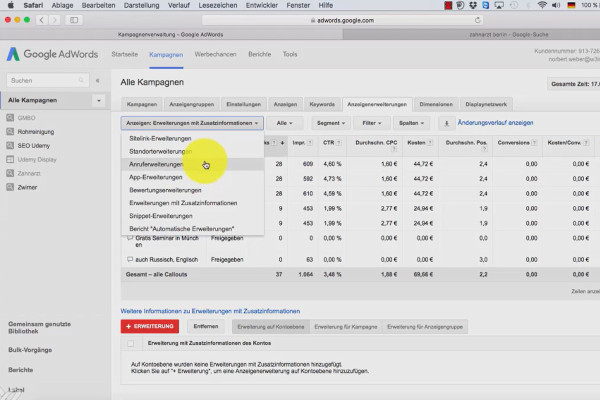This screenshot has height=400, width=600.
Task: Open the Anzeigen: Erweiterungen mit Zusatzinformationen dropdown
Action: click(x=192, y=123)
